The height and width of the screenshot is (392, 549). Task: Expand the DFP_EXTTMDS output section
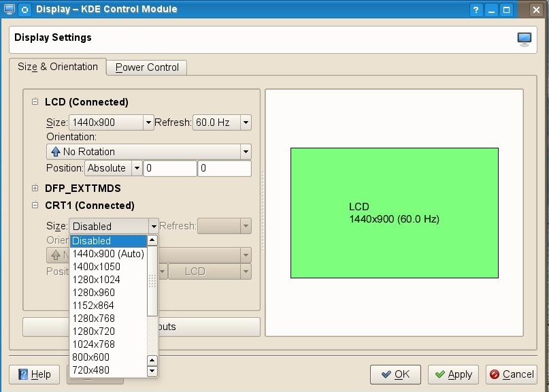[35, 189]
